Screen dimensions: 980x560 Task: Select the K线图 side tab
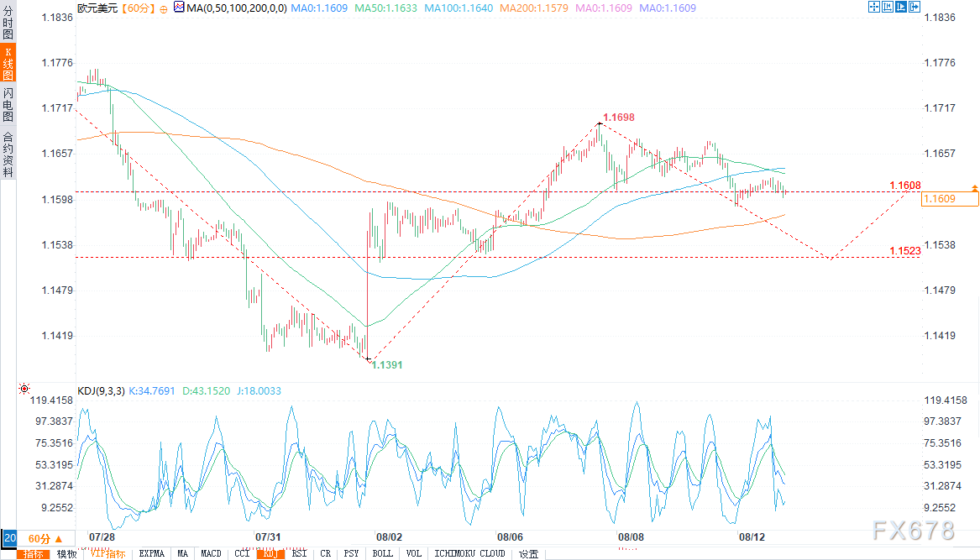pyautogui.click(x=8, y=63)
